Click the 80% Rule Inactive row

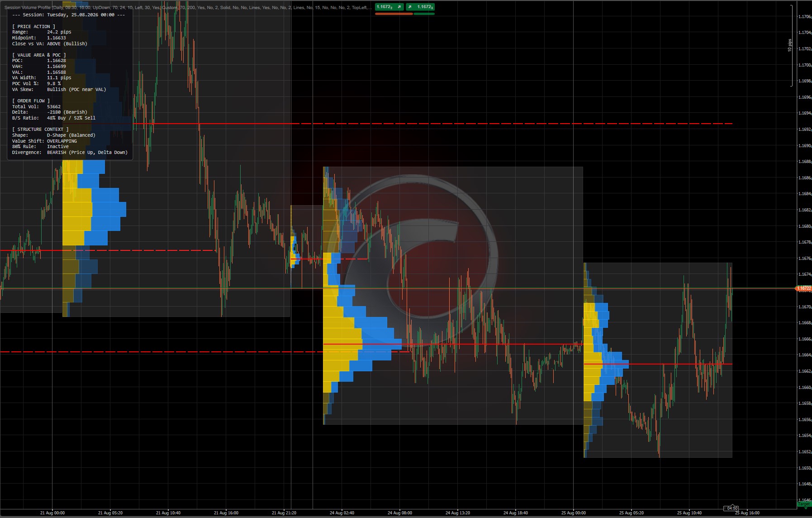point(40,147)
